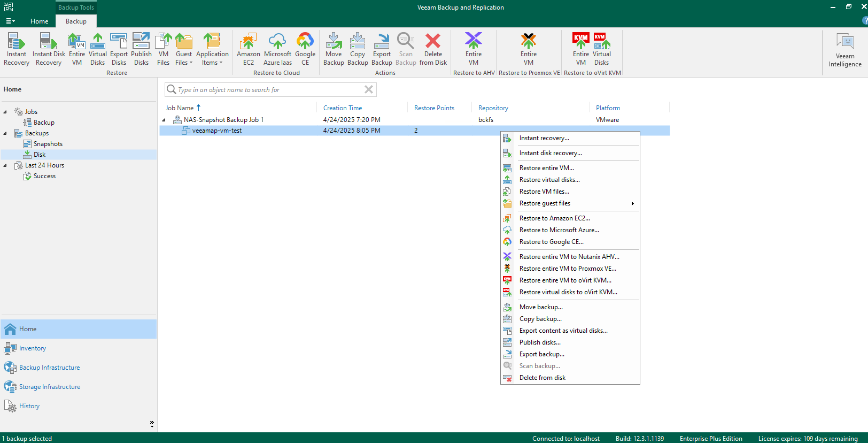
Task: Choose Export content as virtual disks
Action: (570, 331)
